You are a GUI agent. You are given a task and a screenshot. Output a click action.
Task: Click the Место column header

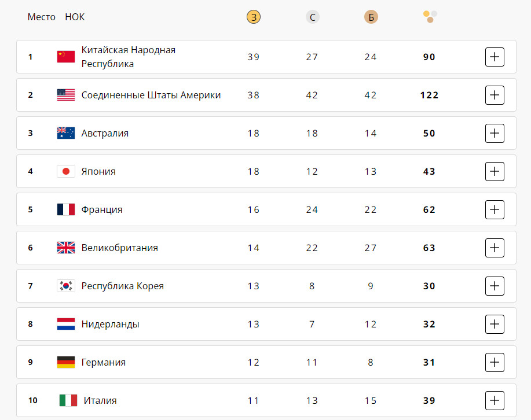point(42,17)
